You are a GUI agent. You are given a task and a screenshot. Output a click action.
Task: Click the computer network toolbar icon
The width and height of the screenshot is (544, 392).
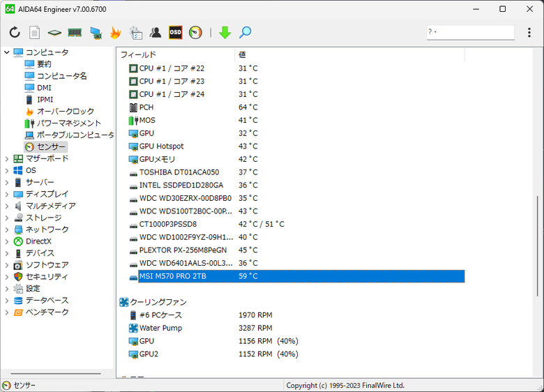click(x=96, y=33)
